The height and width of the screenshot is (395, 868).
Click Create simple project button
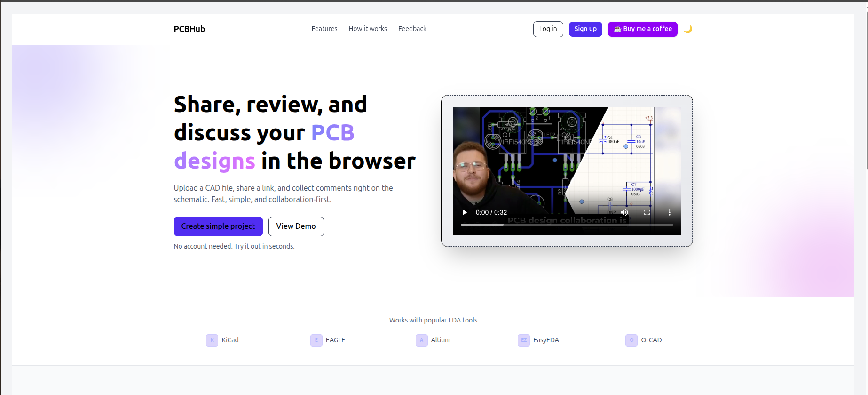coord(218,226)
